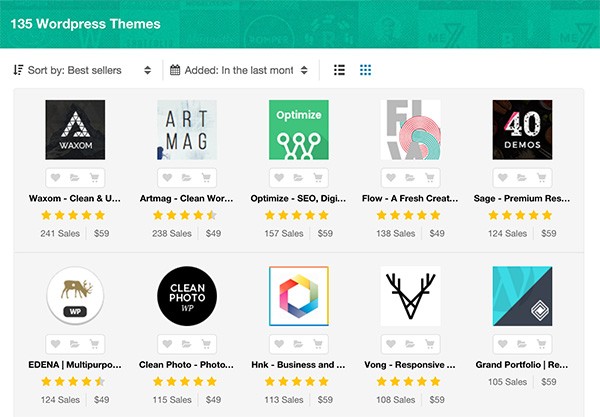Favorite the Optimize theme with heart icon
The image size is (600, 417).
(279, 178)
